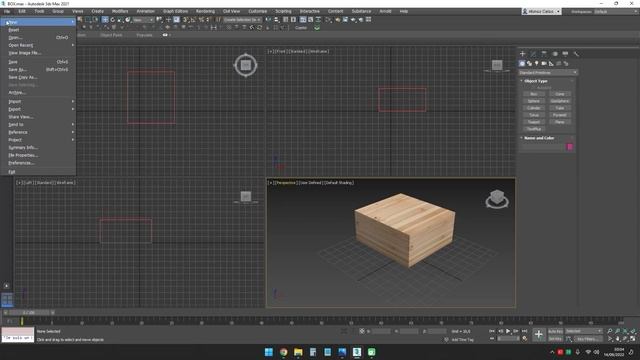This screenshot has width=640, height=360.
Task: Select the Helpers category icon
Action: 551,64
